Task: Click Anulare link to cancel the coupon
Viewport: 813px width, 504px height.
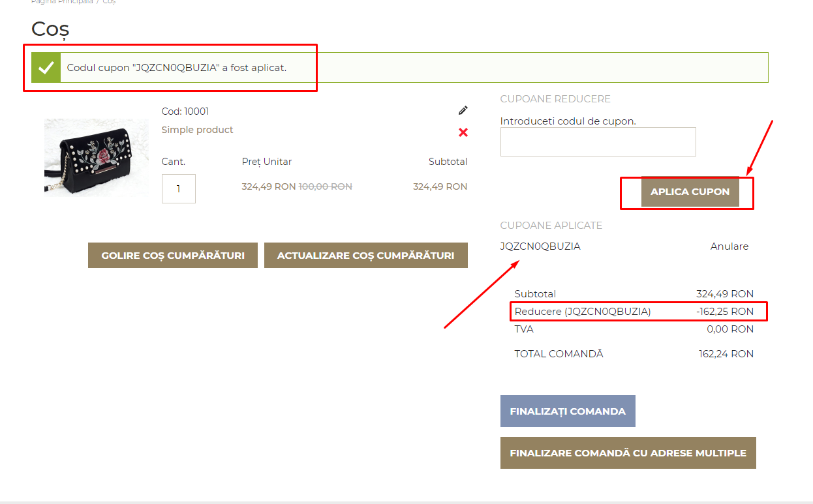Action: pos(729,246)
